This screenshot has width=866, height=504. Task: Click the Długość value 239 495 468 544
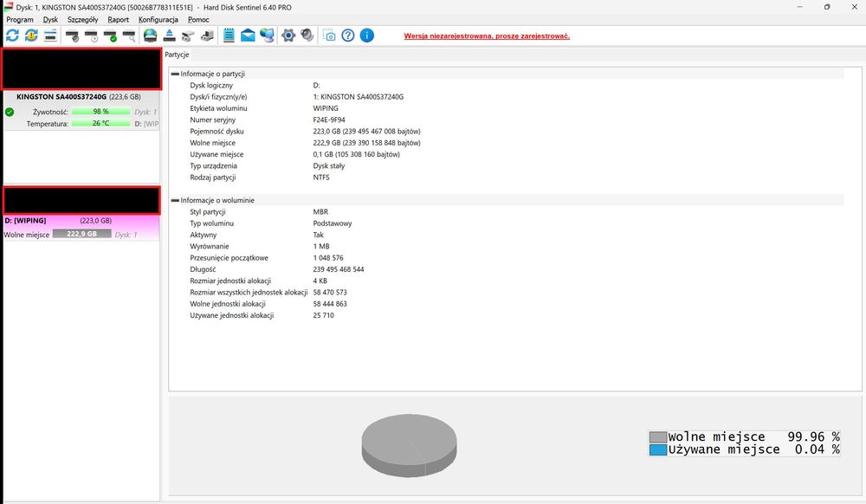(x=339, y=269)
